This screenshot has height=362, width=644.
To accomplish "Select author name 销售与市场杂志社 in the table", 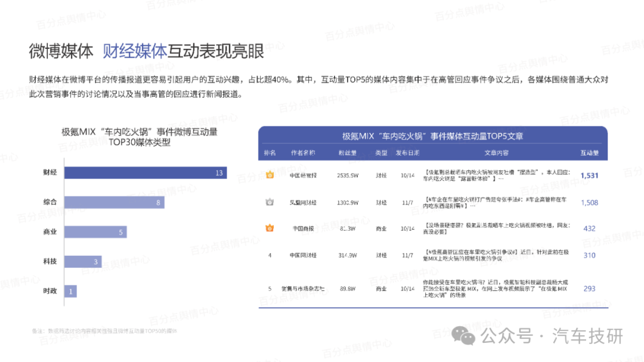I will coord(303,289).
